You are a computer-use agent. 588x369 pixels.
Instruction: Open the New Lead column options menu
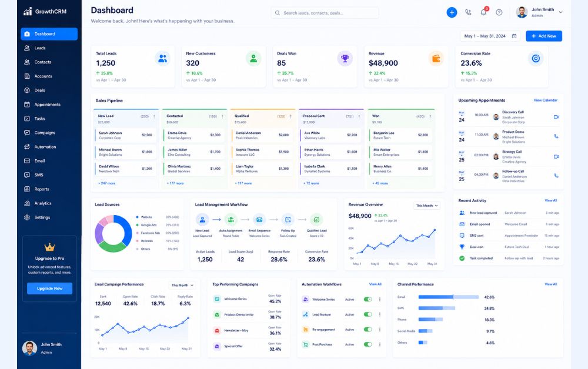click(x=154, y=116)
